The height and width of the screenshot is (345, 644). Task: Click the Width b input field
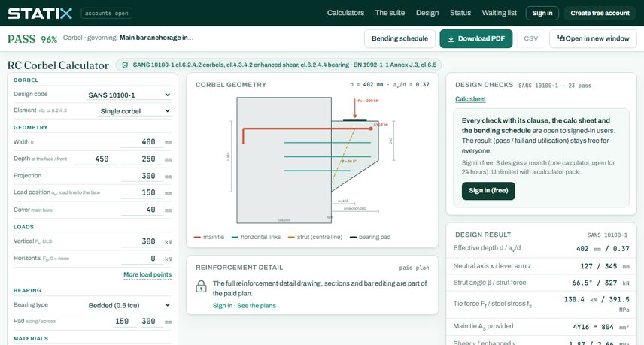(142, 142)
